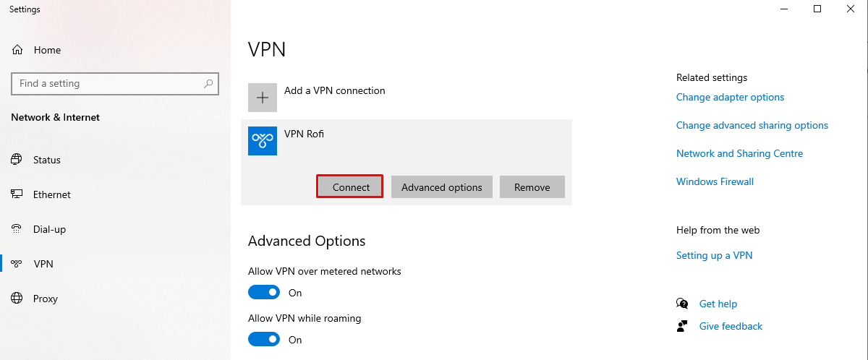
Task: Click the Give feedback link
Action: pos(731,326)
